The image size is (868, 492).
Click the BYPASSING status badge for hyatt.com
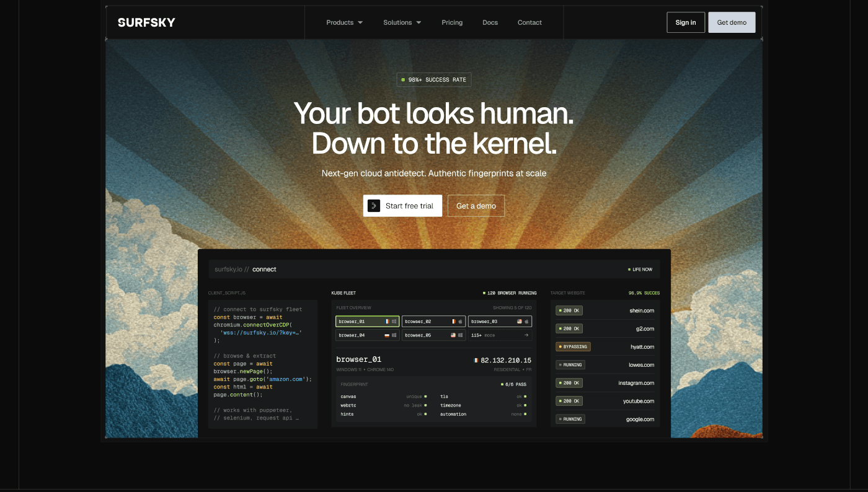pyautogui.click(x=573, y=347)
